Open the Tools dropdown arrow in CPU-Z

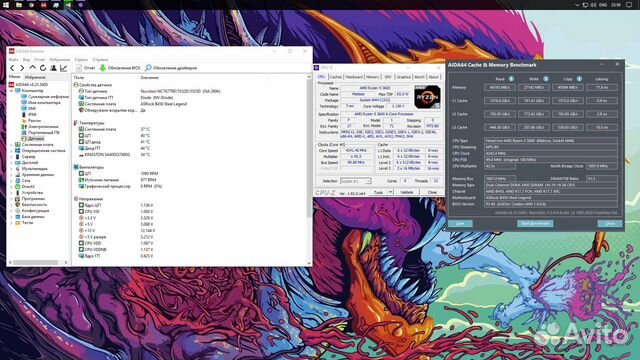[390, 192]
